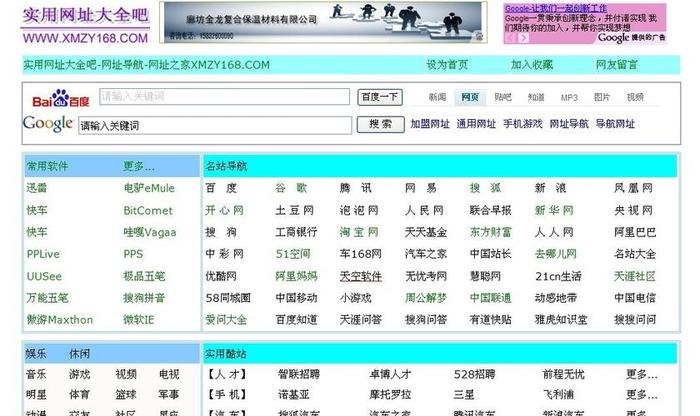Open the 导航网址 link

615,124
